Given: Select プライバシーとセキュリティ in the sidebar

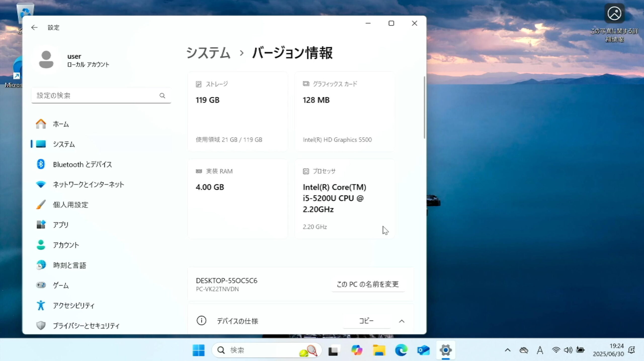Looking at the screenshot, I should click(86, 326).
